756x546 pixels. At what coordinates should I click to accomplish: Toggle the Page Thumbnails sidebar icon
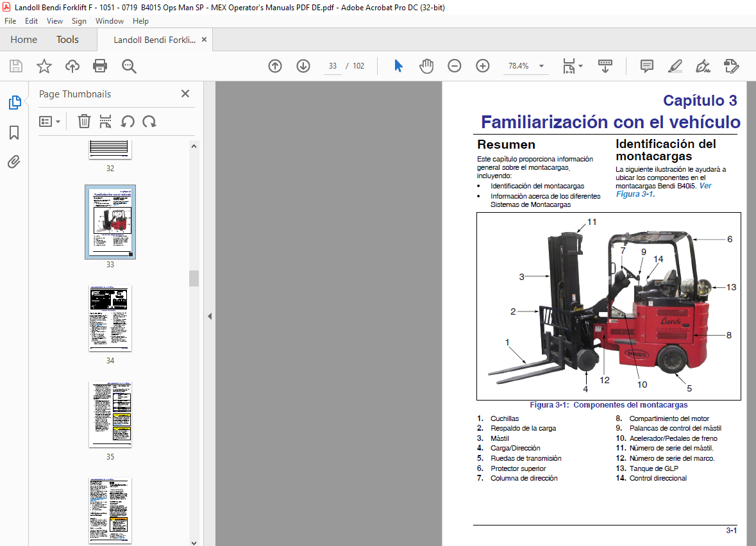(15, 102)
